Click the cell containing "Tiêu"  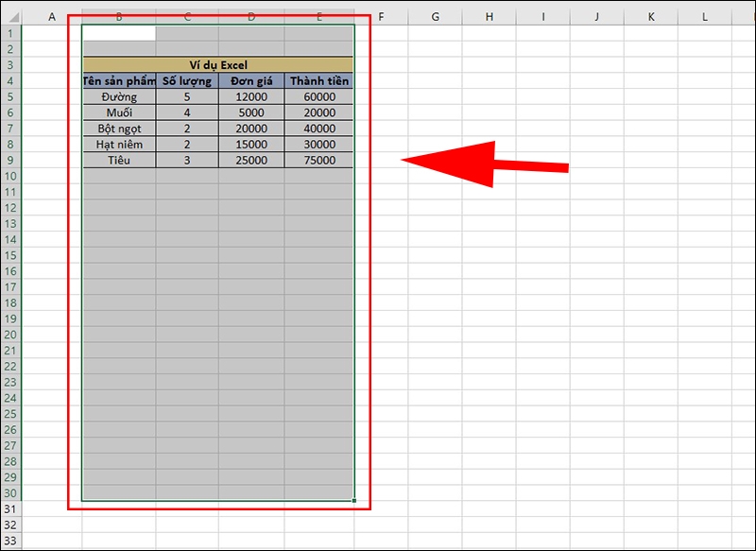117,160
